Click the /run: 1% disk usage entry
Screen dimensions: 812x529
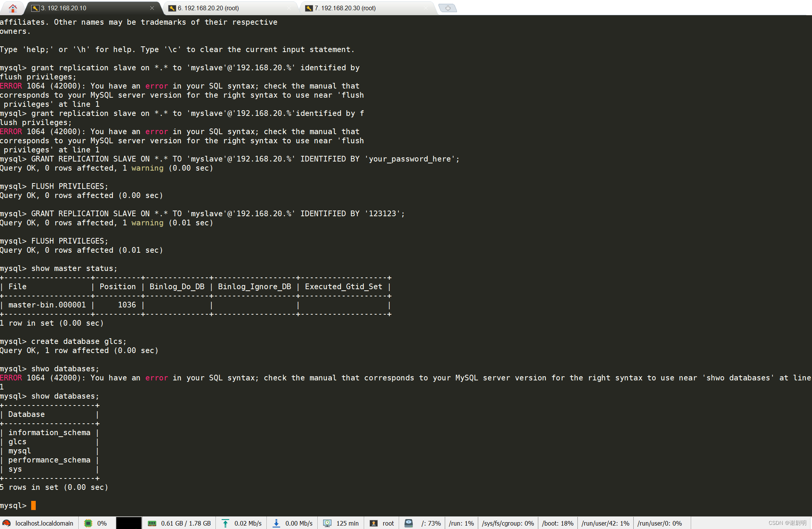[x=462, y=523]
